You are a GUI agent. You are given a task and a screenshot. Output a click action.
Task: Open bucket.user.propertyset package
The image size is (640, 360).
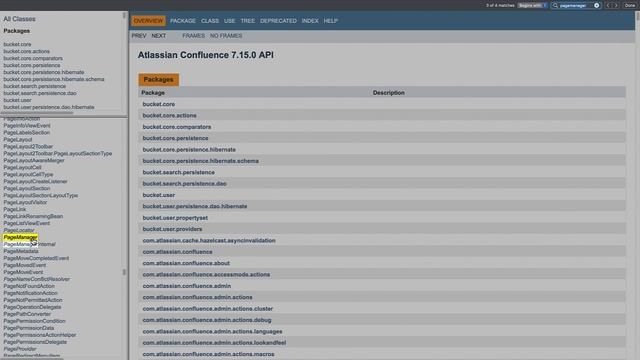point(175,218)
